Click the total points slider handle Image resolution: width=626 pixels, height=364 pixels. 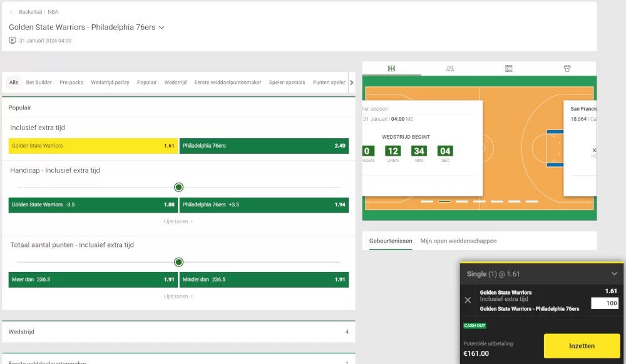[179, 262]
